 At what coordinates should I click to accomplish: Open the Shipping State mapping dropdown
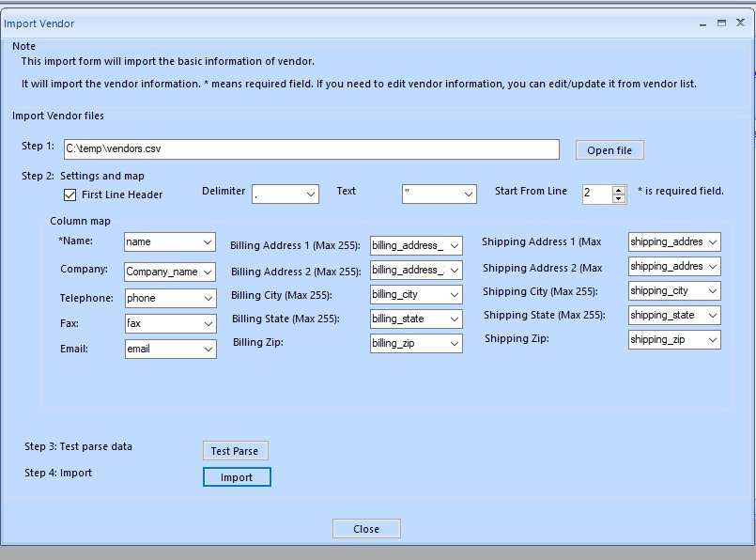point(713,316)
